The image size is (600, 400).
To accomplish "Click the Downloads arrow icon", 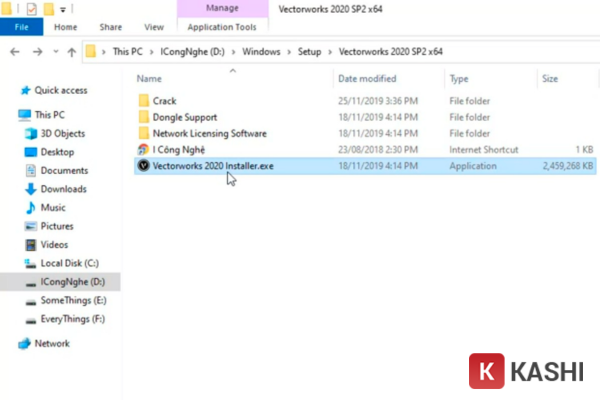I will point(31,189).
